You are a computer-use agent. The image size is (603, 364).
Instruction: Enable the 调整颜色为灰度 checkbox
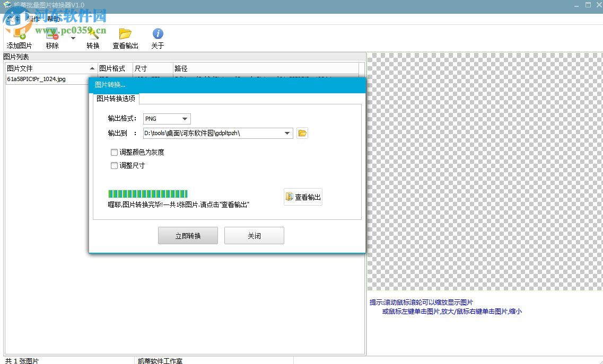click(x=114, y=153)
